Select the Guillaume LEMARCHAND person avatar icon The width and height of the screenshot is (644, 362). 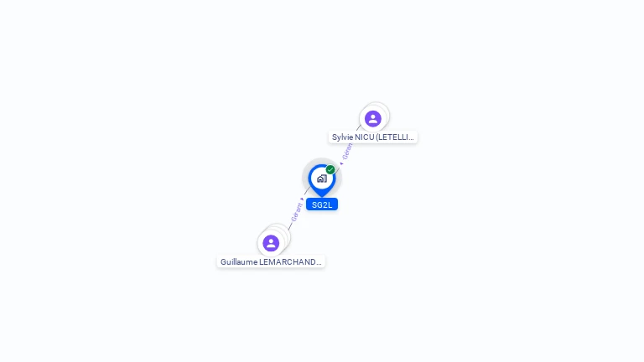271,243
